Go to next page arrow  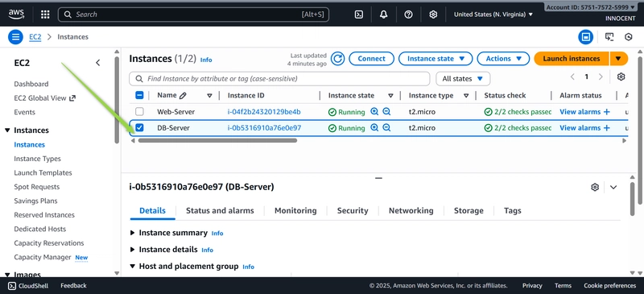[x=601, y=77]
